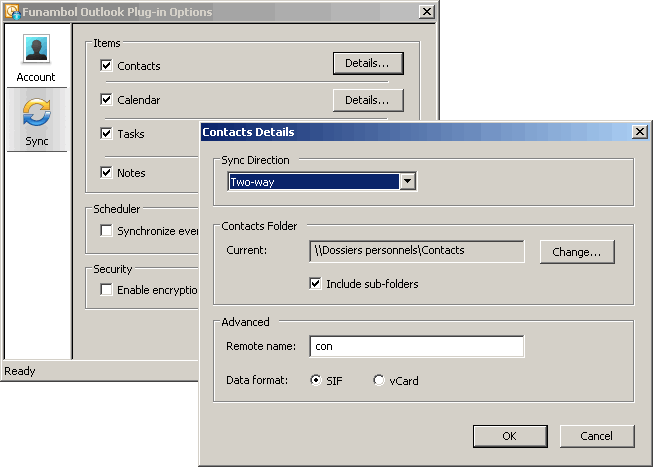Viewport: 653px width, 467px height.
Task: Click the Two-way sync direction combo box
Action: coord(322,182)
